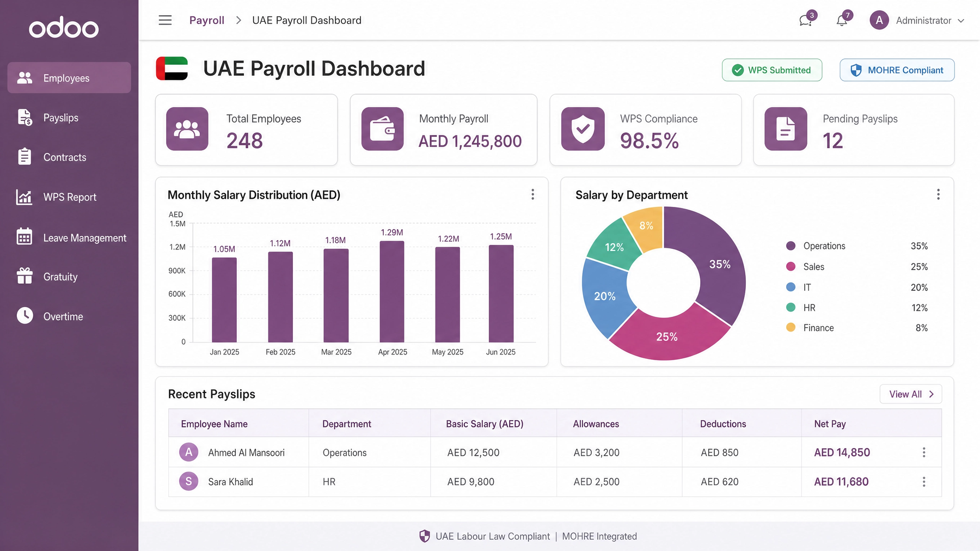Click the MOHRE Compliant badge
The image size is (980, 551).
pos(897,70)
